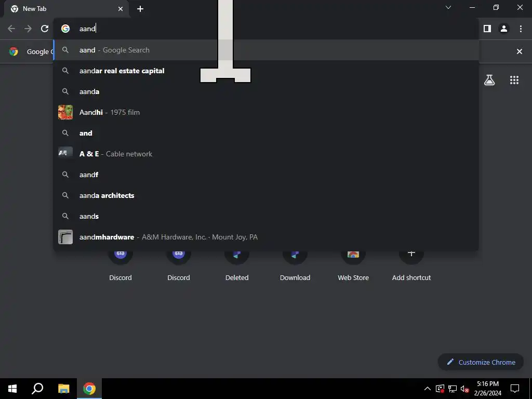Open the Search Labs flask icon
Image resolution: width=532 pixels, height=399 pixels.
tap(489, 80)
